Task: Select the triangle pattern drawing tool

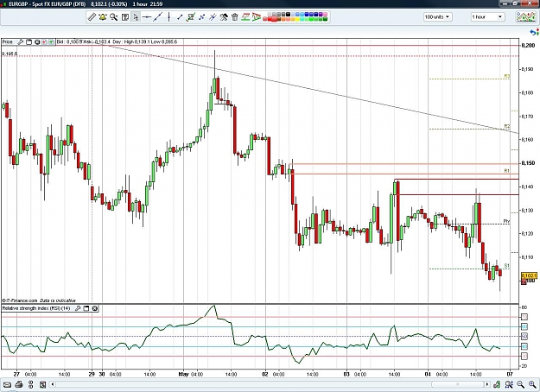Action: point(257,17)
